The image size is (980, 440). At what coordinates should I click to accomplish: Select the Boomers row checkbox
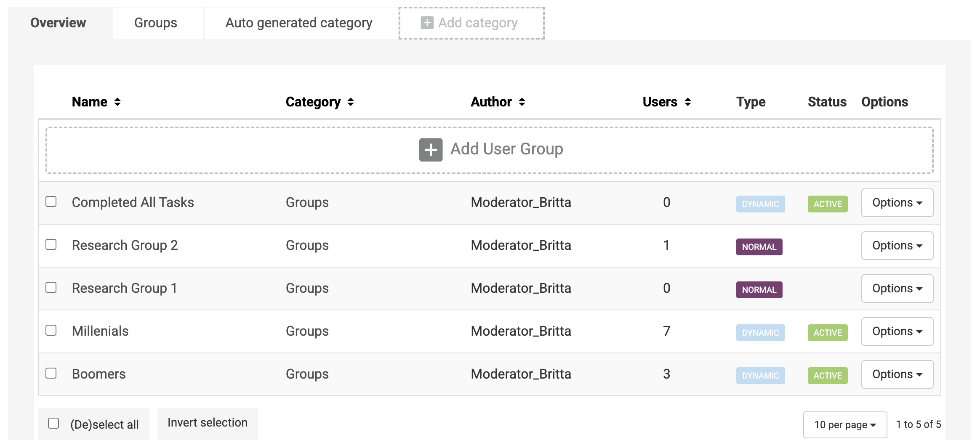(51, 374)
